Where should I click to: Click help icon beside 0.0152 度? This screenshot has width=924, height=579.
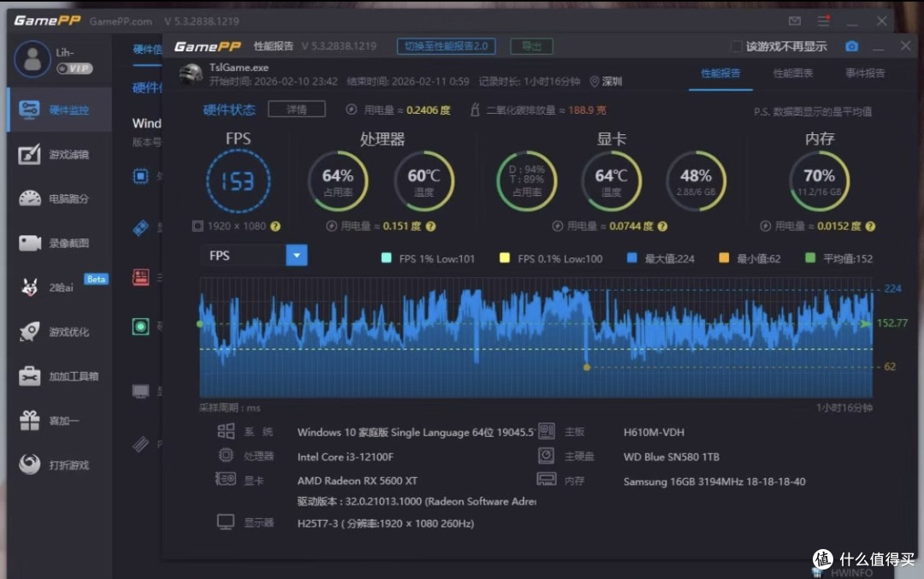(x=870, y=226)
